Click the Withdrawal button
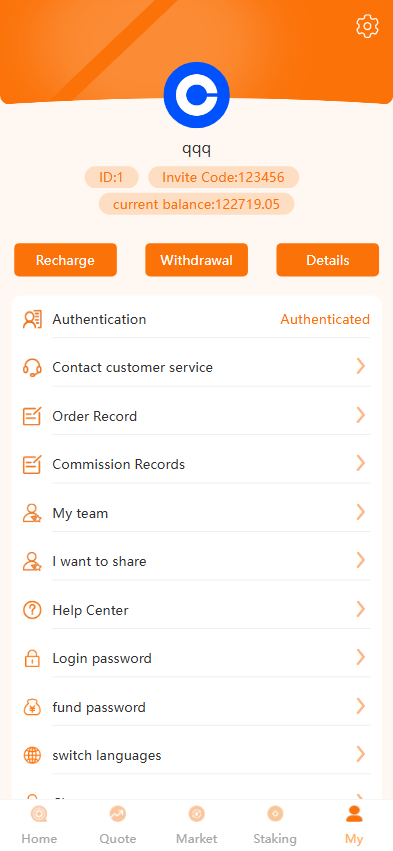Image resolution: width=393 pixels, height=851 pixels. click(x=196, y=260)
